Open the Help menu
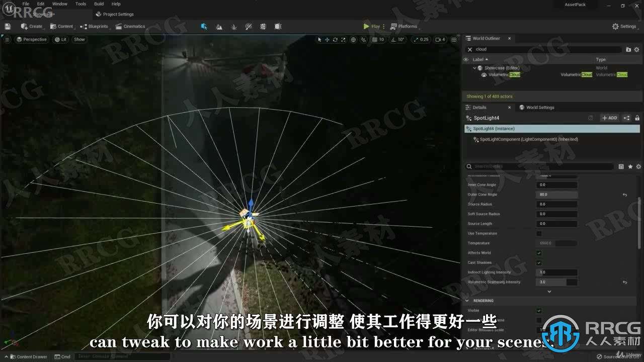This screenshot has width=644, height=362. coord(116,4)
